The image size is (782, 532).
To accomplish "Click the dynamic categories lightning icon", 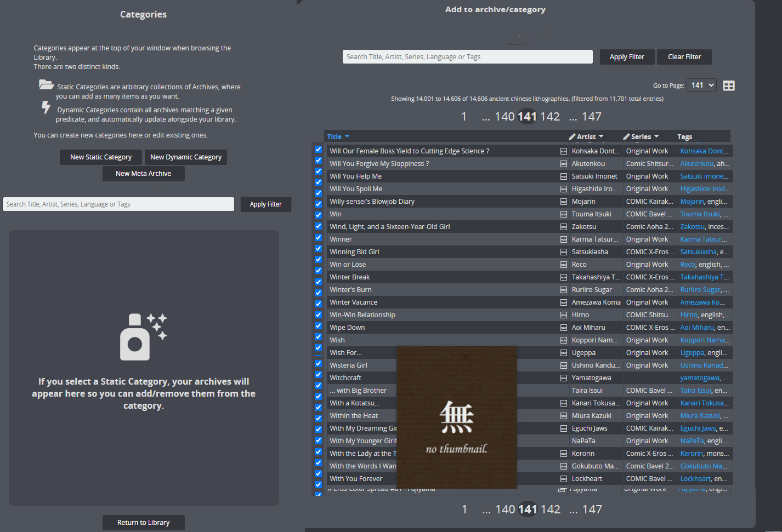I will (46, 107).
